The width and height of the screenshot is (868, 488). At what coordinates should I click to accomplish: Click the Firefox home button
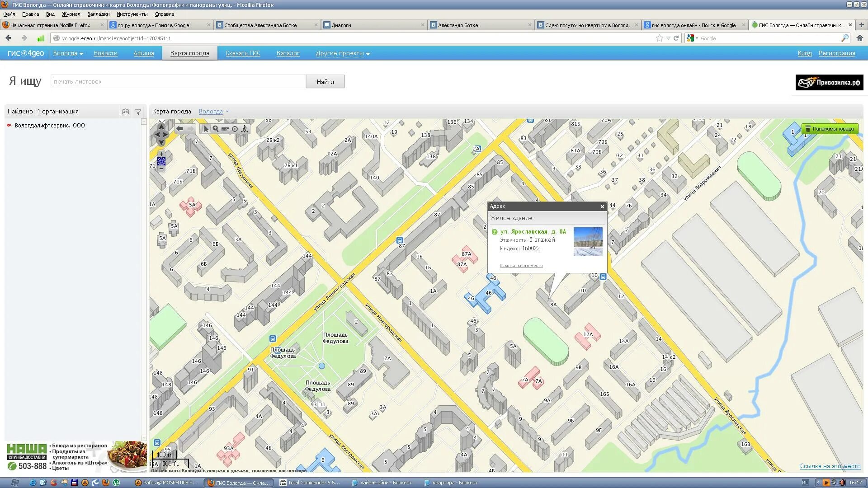click(860, 38)
